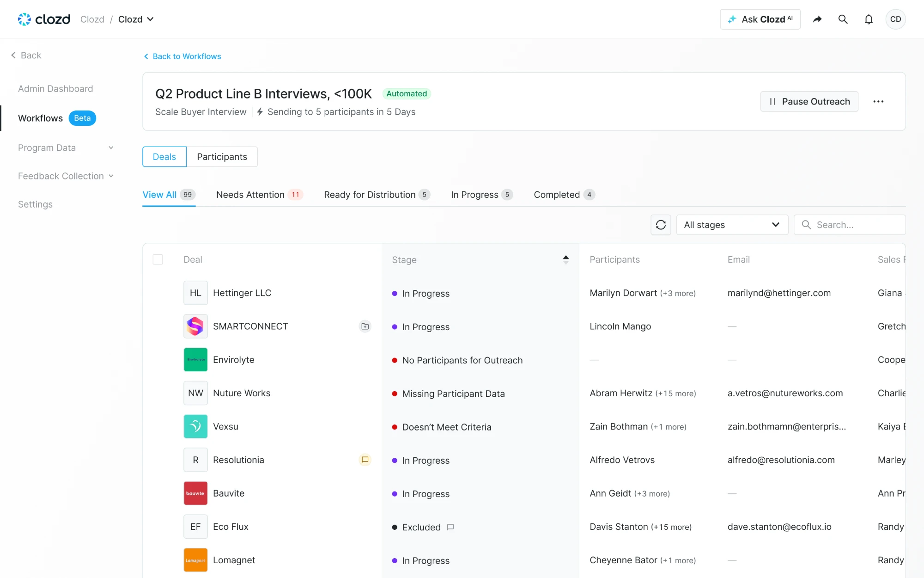This screenshot has height=578, width=924.
Task: Click the Participants column header
Action: point(614,259)
